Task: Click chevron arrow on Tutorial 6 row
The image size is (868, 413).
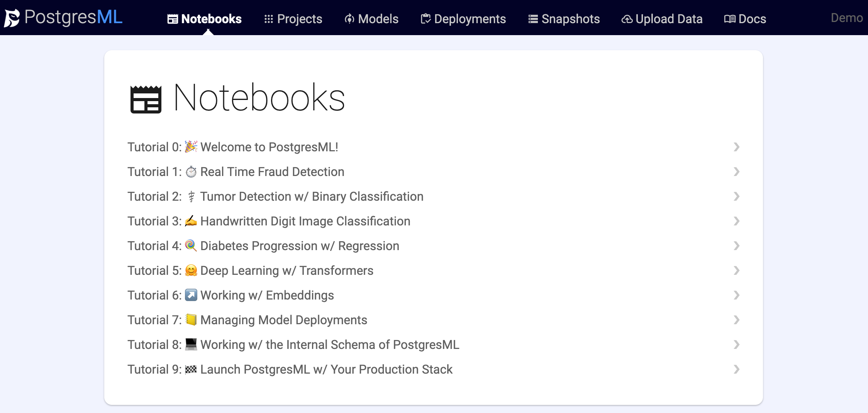Action: [736, 295]
